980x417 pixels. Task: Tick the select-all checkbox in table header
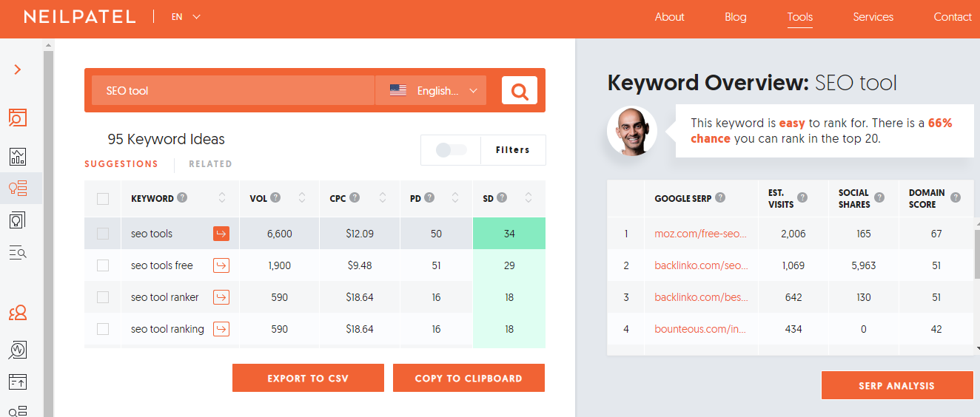pyautogui.click(x=103, y=198)
